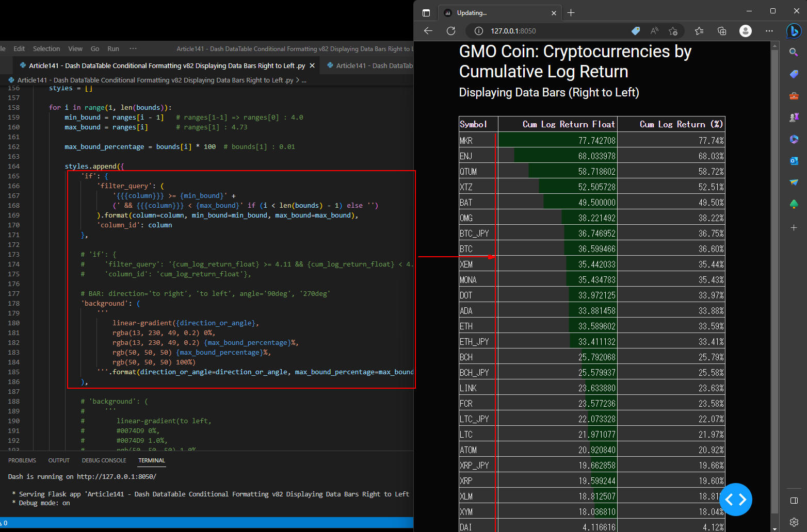Switch to the OUTPUT panel tab
This screenshot has width=807, height=532.
[x=59, y=460]
